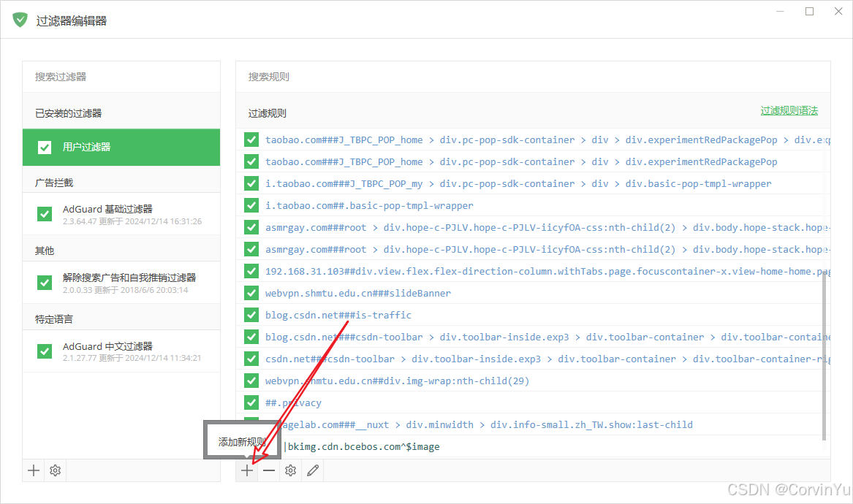This screenshot has height=504, width=853.
Task: Click the pencil edit rule icon
Action: 313,470
